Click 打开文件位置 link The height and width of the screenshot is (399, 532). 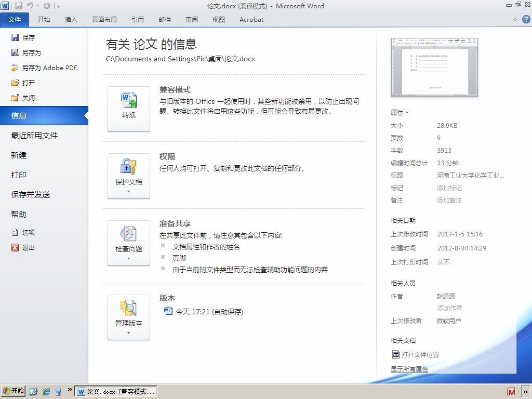(x=416, y=354)
